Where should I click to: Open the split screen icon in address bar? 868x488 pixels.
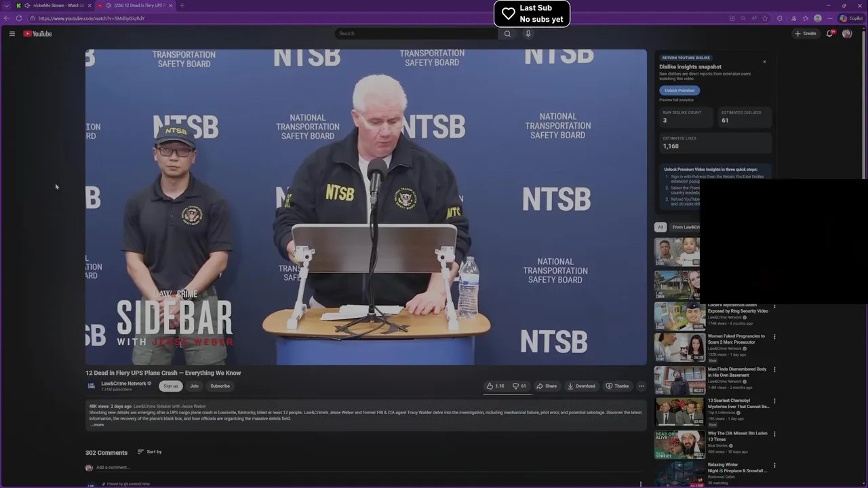(x=732, y=18)
